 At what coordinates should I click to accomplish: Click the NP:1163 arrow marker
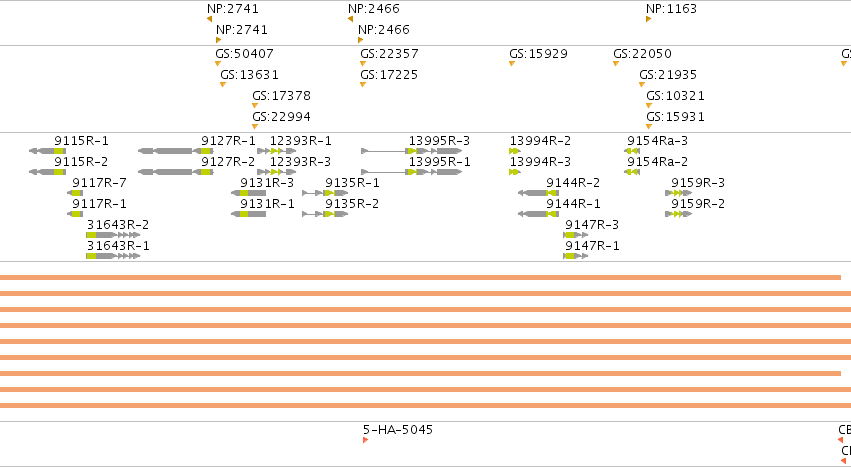649,19
